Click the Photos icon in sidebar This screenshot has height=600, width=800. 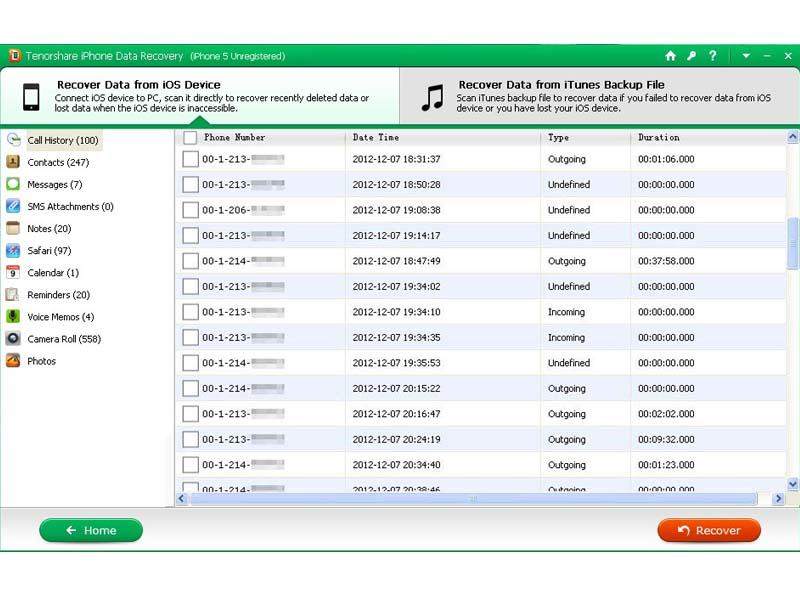[x=13, y=360]
